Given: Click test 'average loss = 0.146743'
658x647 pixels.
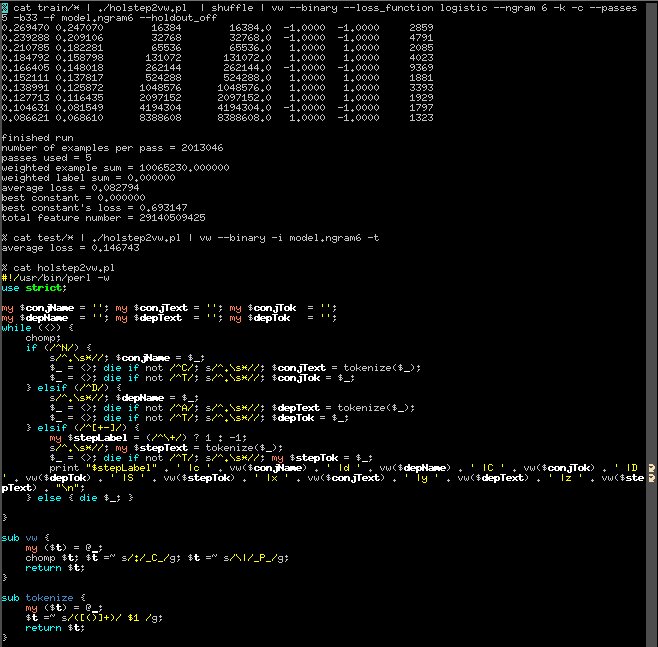Looking at the screenshot, I should (70, 248).
